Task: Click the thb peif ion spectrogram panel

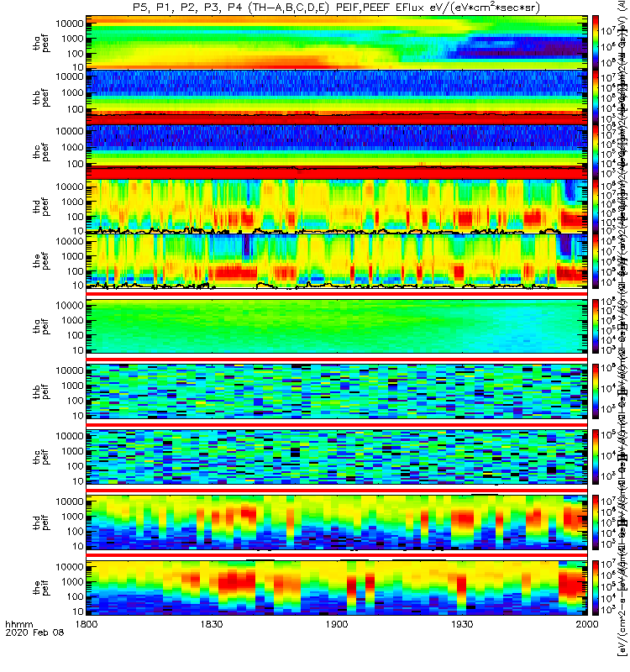Action: point(337,391)
